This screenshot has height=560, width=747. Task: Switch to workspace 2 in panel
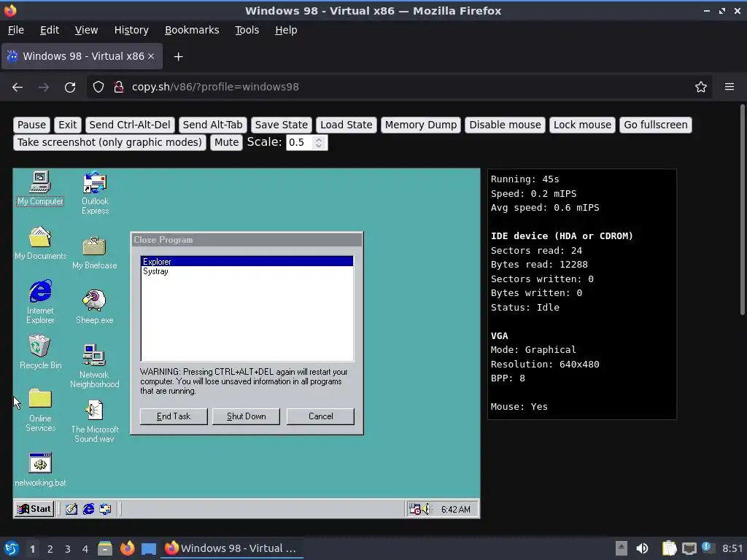click(50, 549)
